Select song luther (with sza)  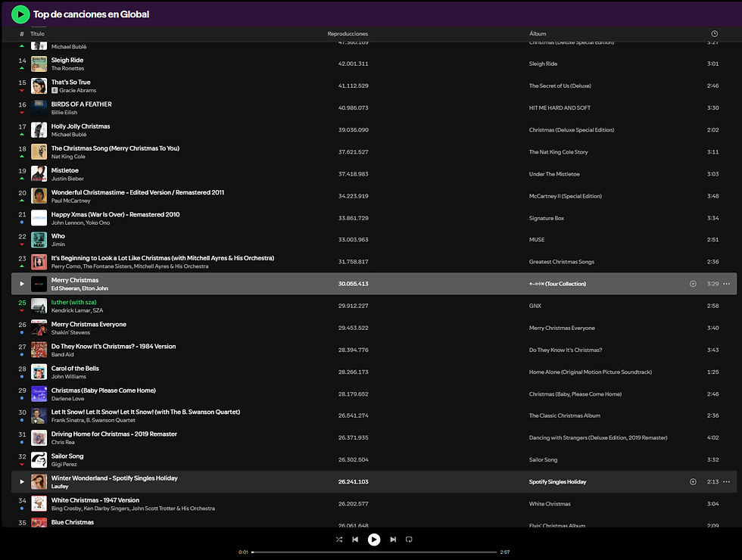(x=74, y=302)
